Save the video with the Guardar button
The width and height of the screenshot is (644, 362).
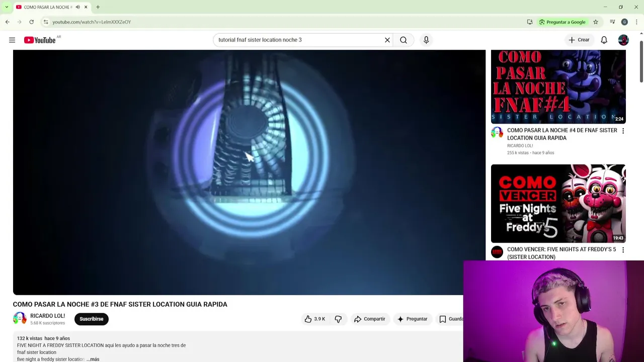coord(451,319)
